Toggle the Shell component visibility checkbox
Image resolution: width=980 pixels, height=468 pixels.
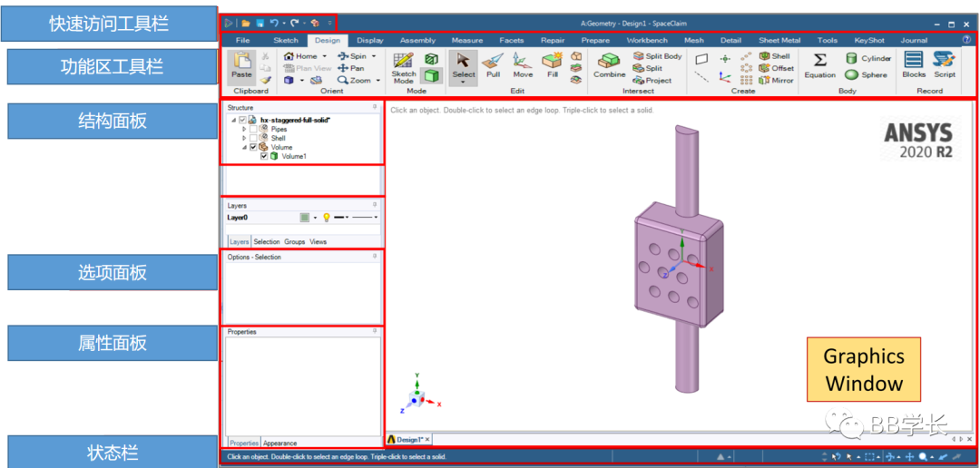click(252, 138)
